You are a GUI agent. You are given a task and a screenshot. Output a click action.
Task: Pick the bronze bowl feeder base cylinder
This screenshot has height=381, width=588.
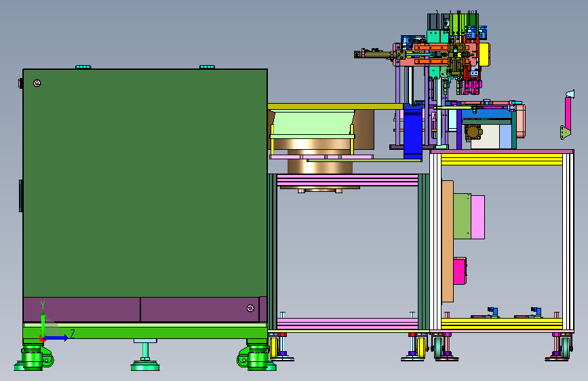point(320,167)
